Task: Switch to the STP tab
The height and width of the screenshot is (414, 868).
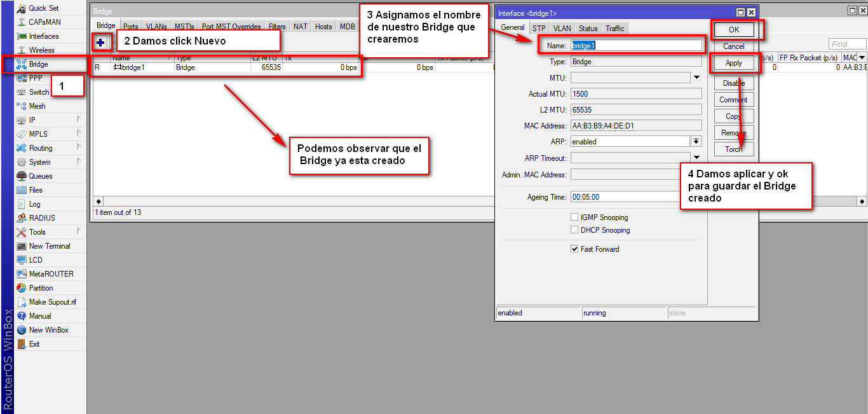Action: click(539, 28)
